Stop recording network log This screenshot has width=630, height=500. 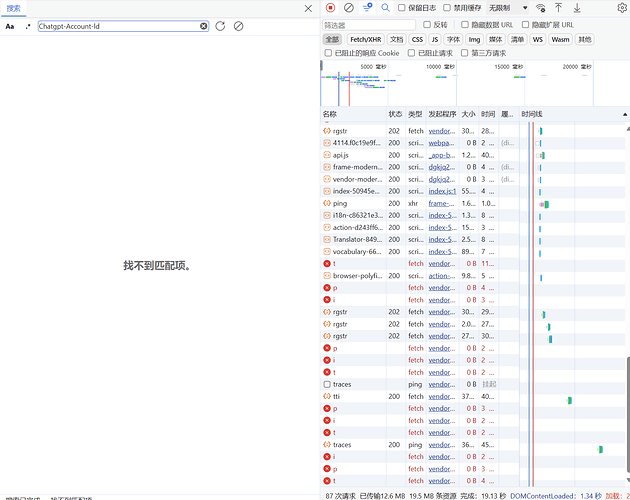pyautogui.click(x=330, y=8)
